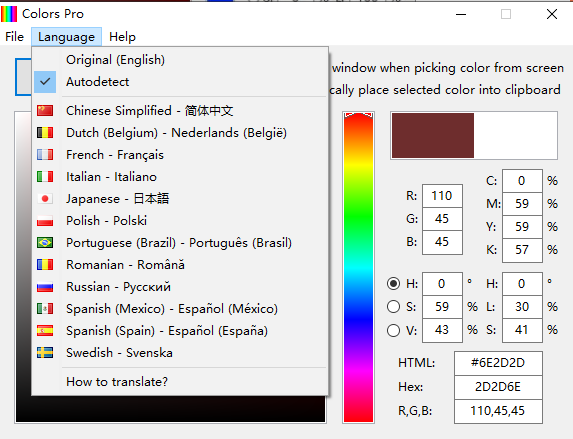Switch to Dutch (Belgium) language
The height and width of the screenshot is (439, 573).
tap(180, 133)
